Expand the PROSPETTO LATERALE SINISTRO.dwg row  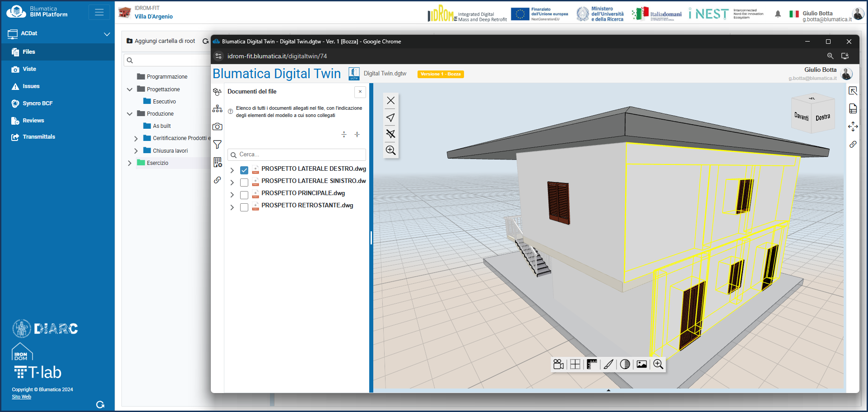tap(232, 183)
